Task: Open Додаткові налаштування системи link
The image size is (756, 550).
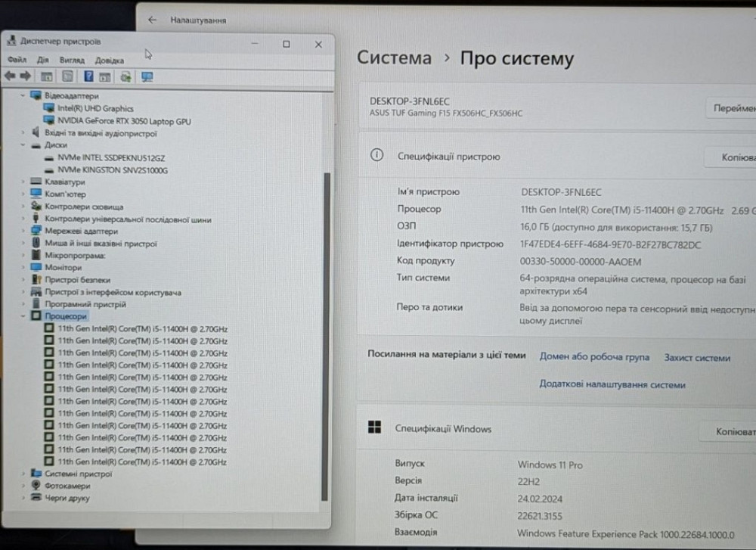Action: click(x=612, y=384)
